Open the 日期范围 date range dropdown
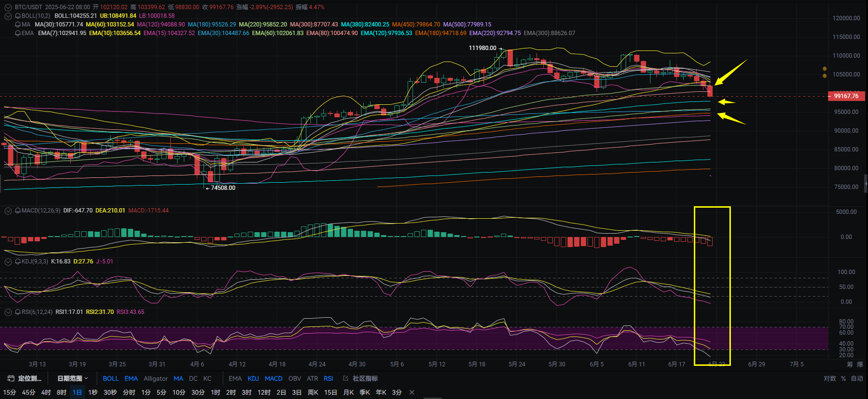 (x=73, y=378)
